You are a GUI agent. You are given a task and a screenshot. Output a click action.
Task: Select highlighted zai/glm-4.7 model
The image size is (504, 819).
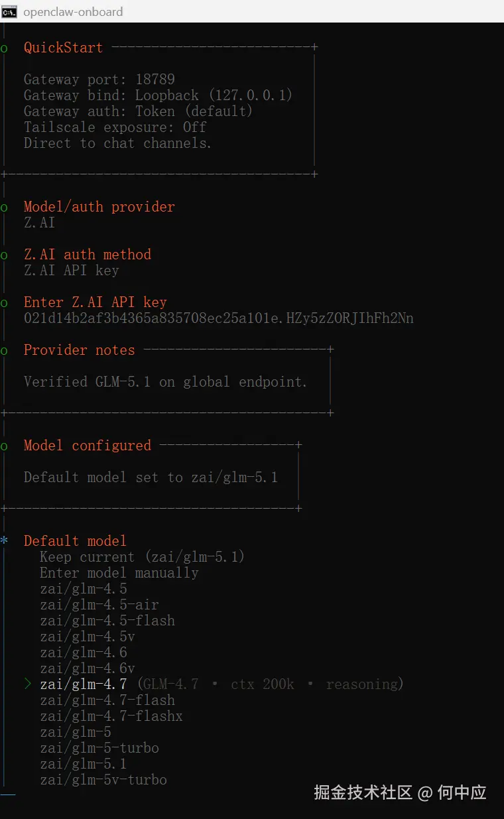83,684
